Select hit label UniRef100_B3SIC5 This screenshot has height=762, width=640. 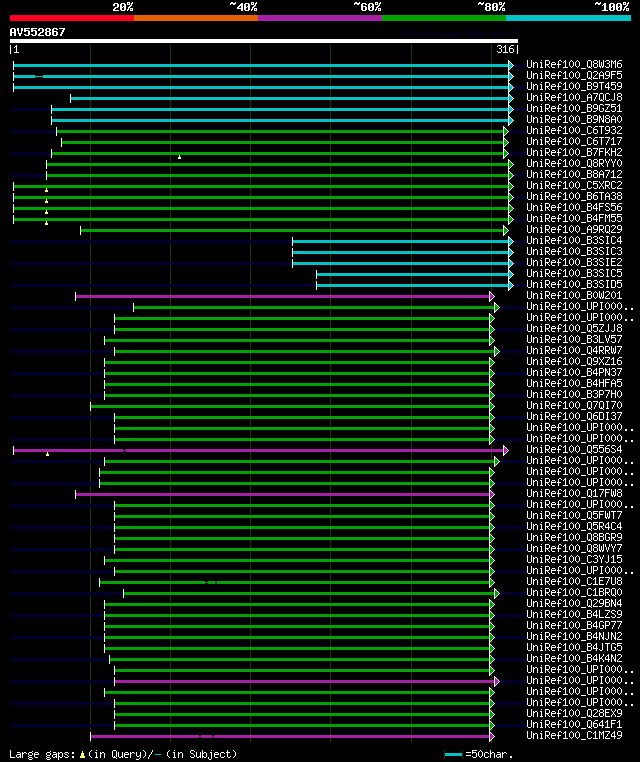tap(574, 273)
